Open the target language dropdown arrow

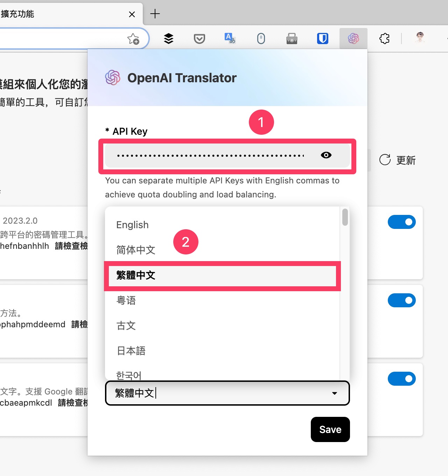coord(335,393)
